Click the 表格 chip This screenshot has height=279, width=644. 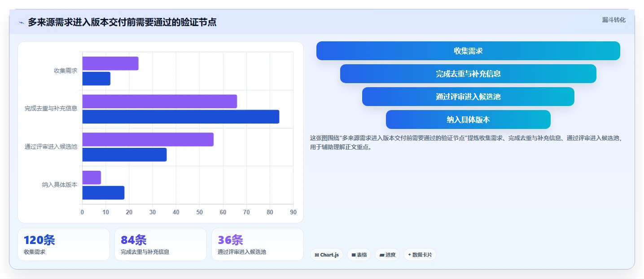359,255
